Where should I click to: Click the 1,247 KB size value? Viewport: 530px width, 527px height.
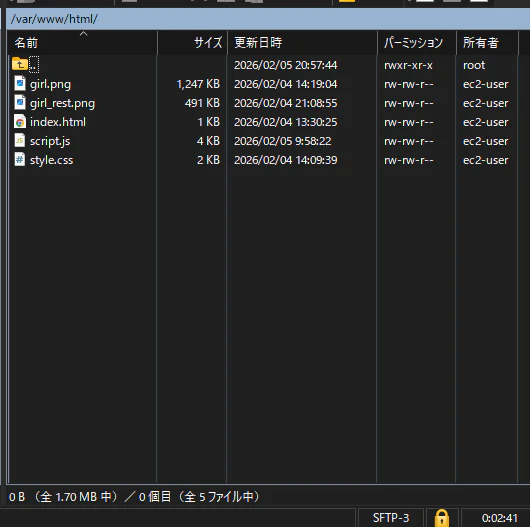coord(198,84)
